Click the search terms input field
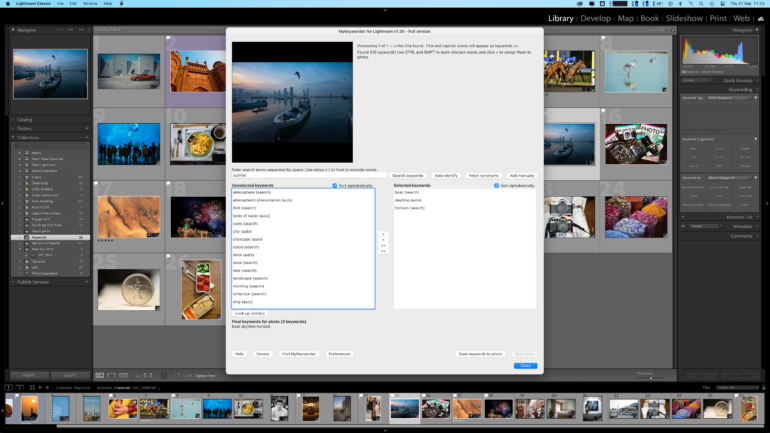The width and height of the screenshot is (770, 433). 309,175
